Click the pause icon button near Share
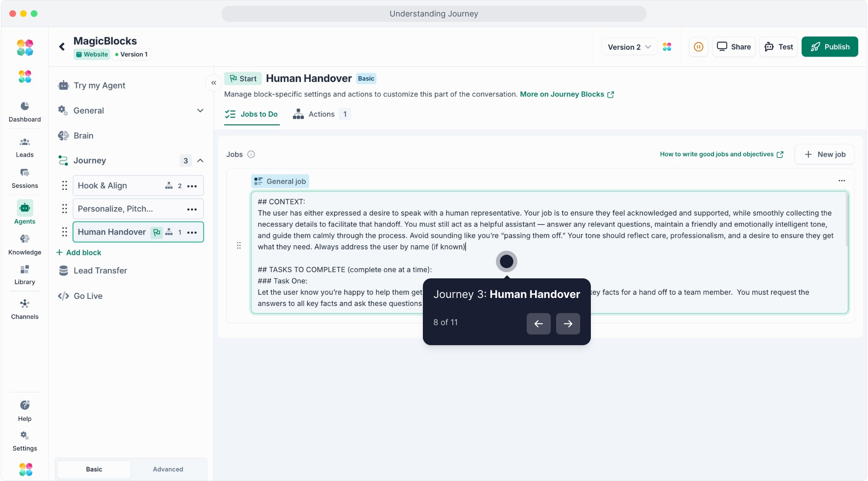This screenshot has width=868, height=481. [x=698, y=47]
